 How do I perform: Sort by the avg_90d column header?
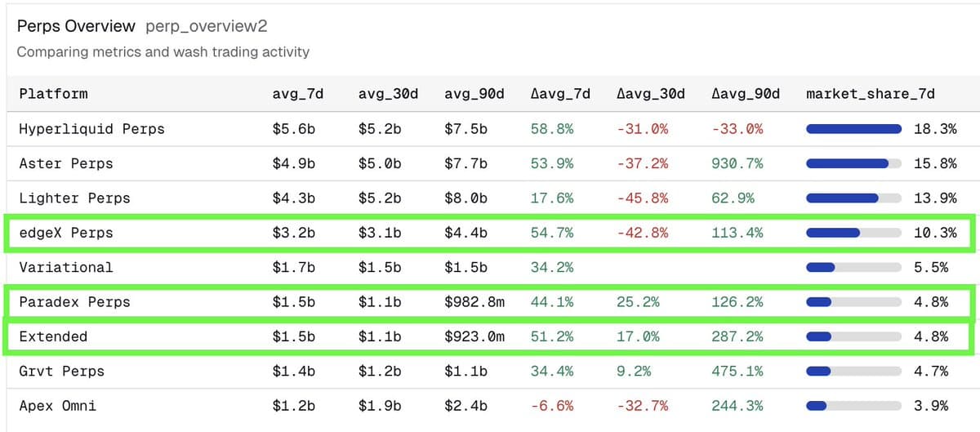(474, 94)
